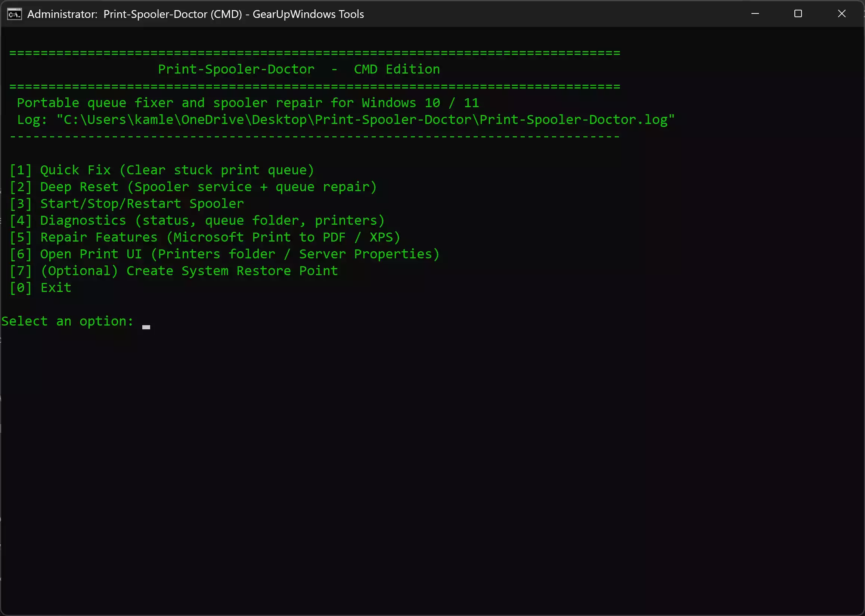The width and height of the screenshot is (865, 616).
Task: Click the [1] bracket number
Action: pos(21,170)
